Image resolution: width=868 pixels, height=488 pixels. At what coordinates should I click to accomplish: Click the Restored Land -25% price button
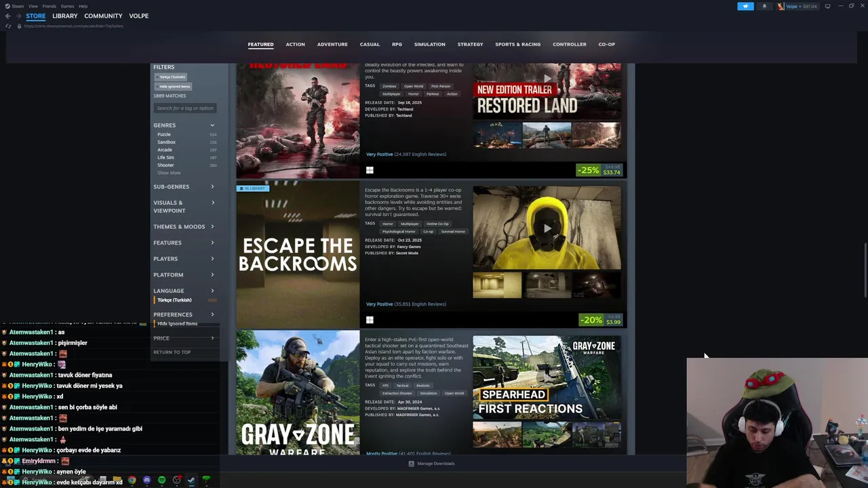coord(599,170)
